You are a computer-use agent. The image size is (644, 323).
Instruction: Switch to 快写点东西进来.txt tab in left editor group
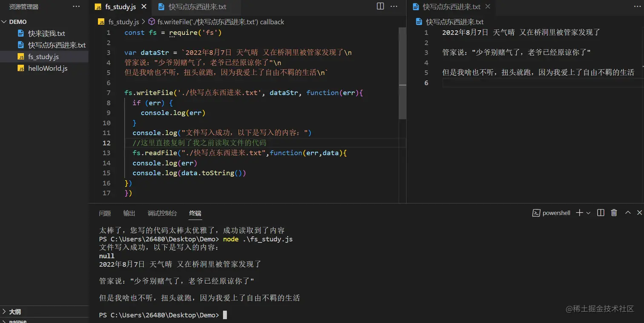pyautogui.click(x=196, y=6)
